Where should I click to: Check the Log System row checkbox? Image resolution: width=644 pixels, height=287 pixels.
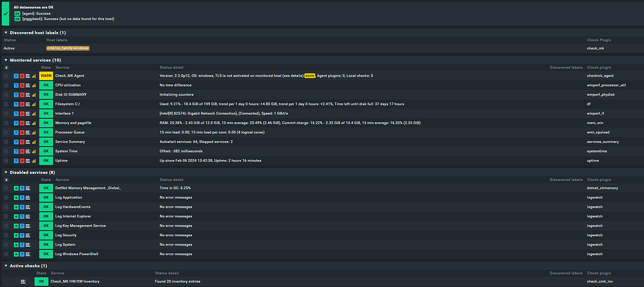tap(6, 244)
